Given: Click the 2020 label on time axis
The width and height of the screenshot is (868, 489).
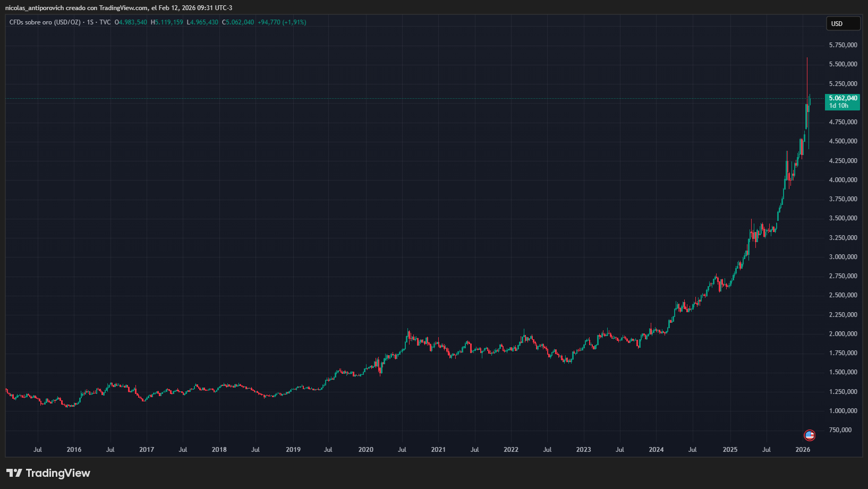Looking at the screenshot, I should (365, 450).
